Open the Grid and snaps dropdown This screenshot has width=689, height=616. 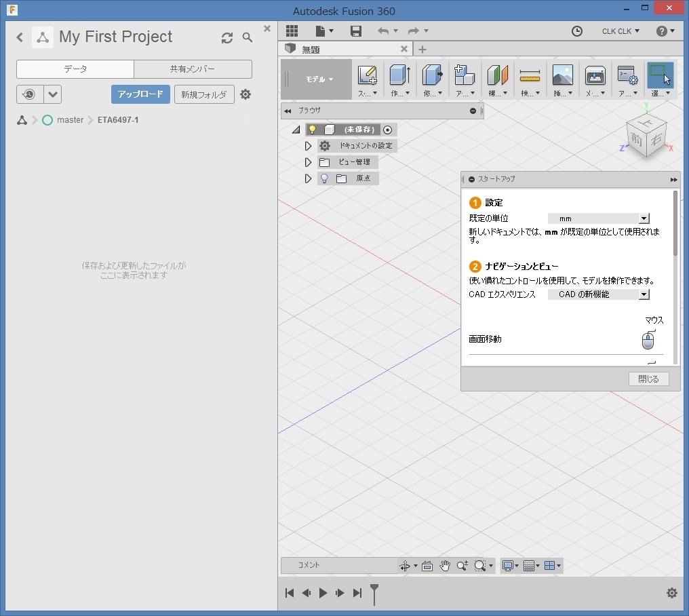click(531, 566)
